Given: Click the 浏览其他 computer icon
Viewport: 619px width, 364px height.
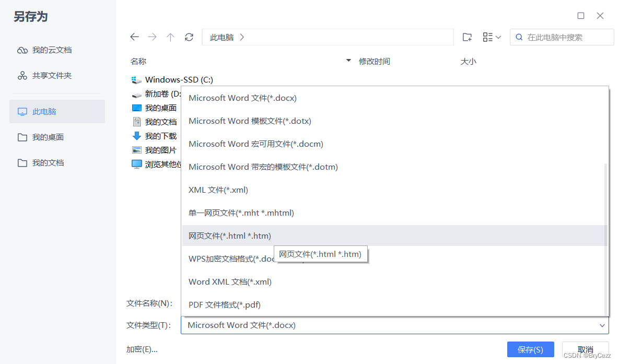Looking at the screenshot, I should 136,164.
